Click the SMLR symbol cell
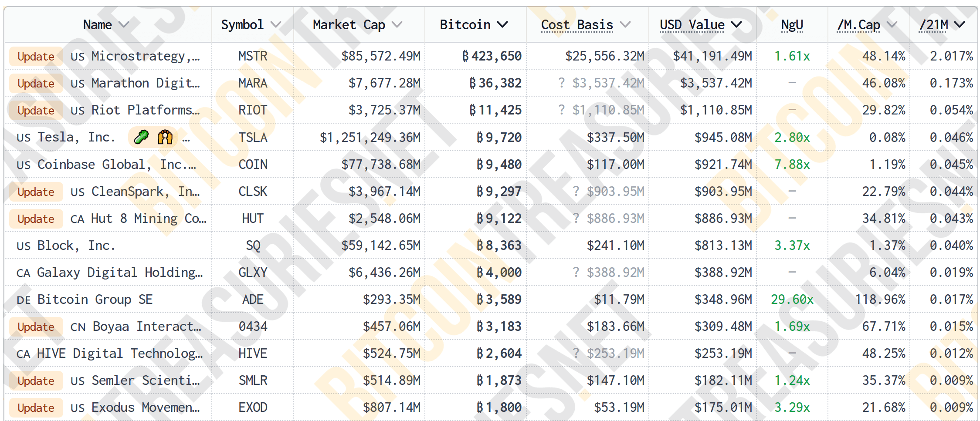980x421 pixels. point(253,381)
